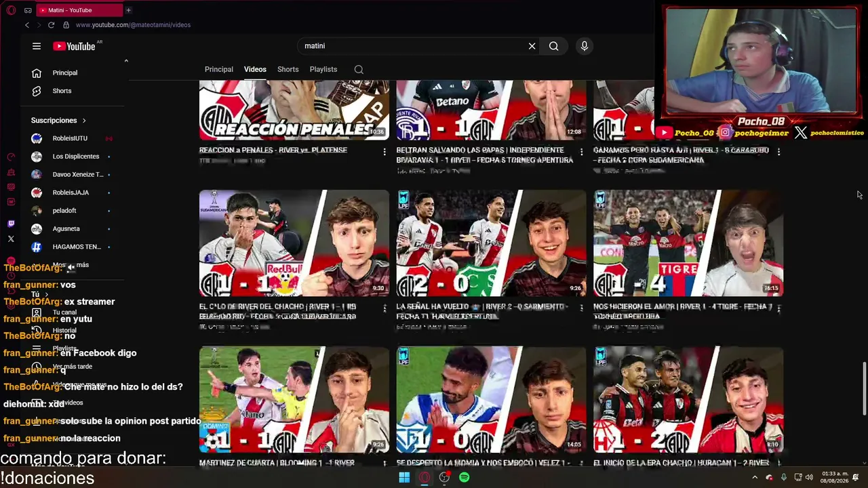Go back with the browser back arrow
This screenshot has height=488, width=868.
[x=27, y=25]
